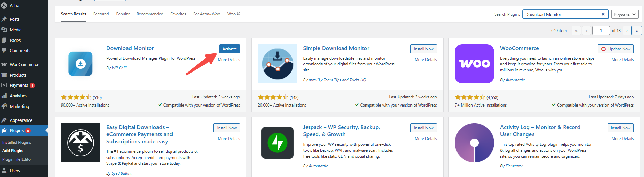Open the WP Chill author link

119,68
